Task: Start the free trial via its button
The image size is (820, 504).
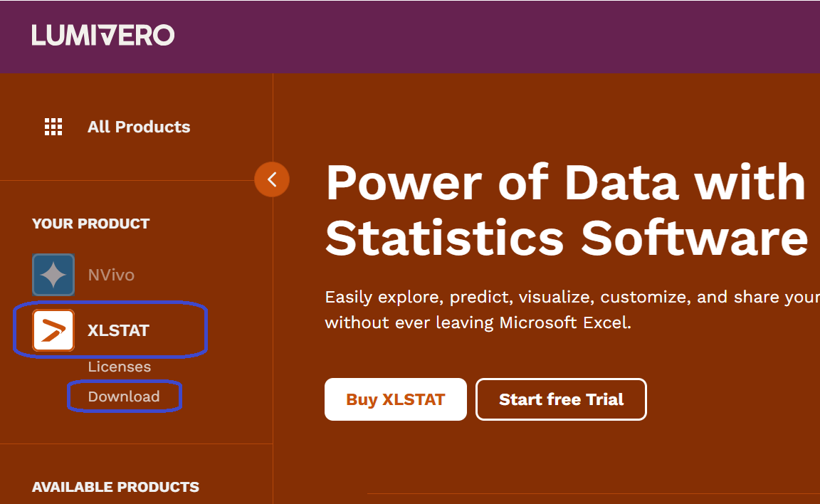Action: [561, 399]
